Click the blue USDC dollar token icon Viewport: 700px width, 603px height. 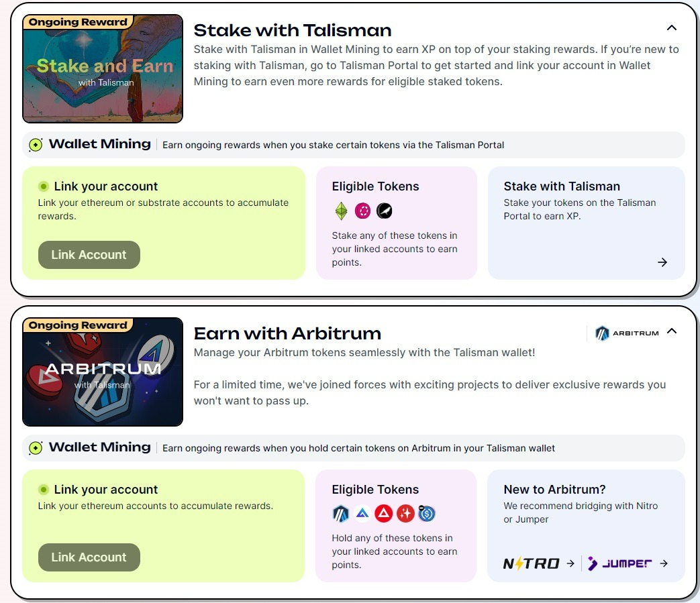427,514
